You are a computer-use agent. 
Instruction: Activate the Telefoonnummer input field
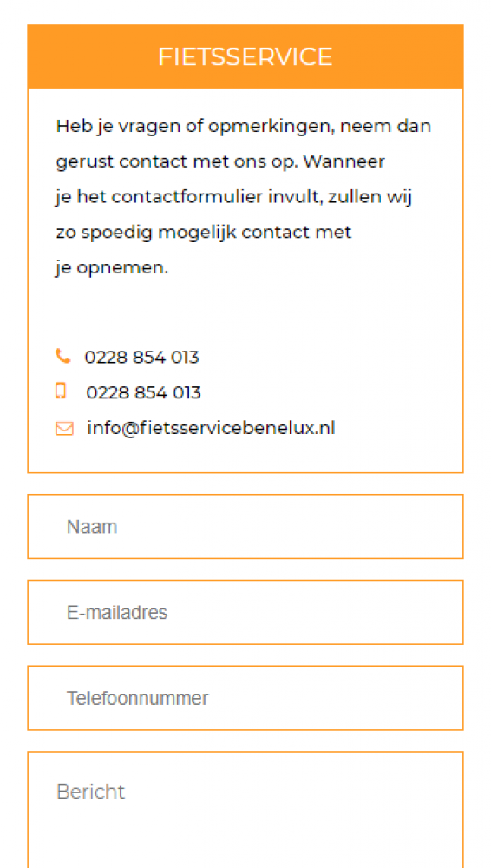245,698
